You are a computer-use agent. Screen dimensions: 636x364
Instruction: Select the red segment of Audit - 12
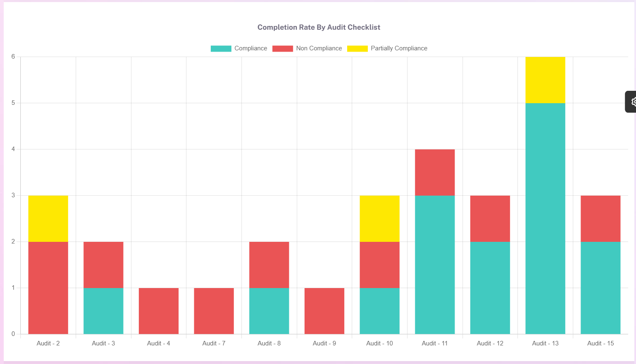point(490,218)
